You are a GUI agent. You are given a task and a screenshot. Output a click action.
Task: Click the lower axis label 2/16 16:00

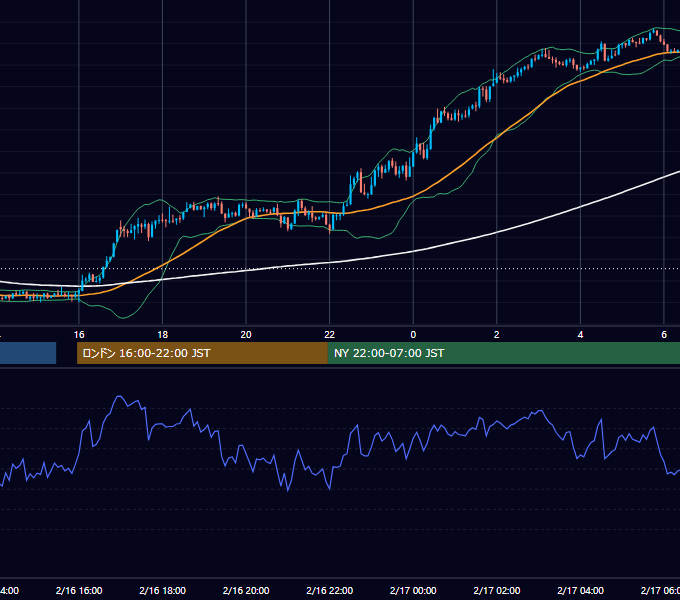point(79,590)
